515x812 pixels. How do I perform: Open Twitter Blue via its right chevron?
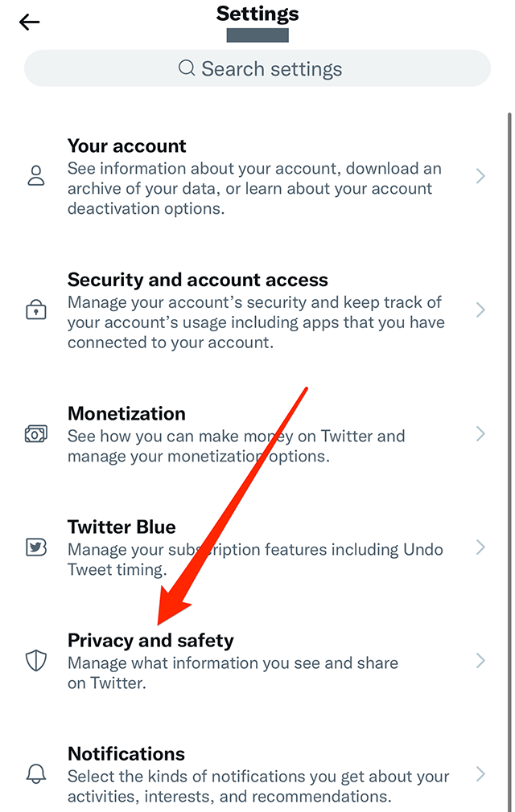point(480,547)
